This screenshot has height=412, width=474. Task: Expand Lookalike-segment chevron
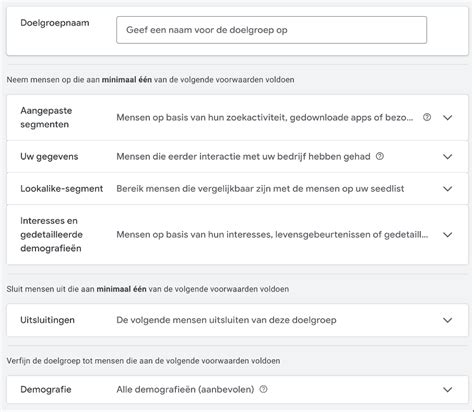(x=448, y=188)
